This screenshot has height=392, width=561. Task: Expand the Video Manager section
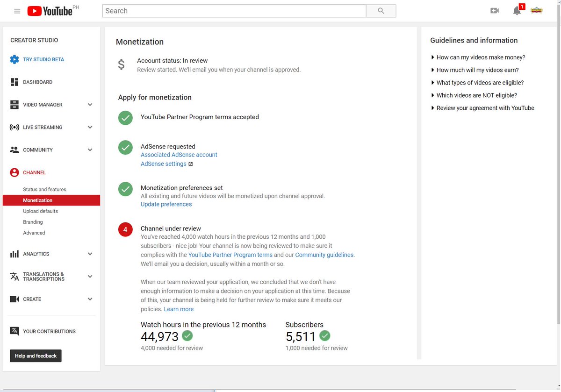pos(90,105)
